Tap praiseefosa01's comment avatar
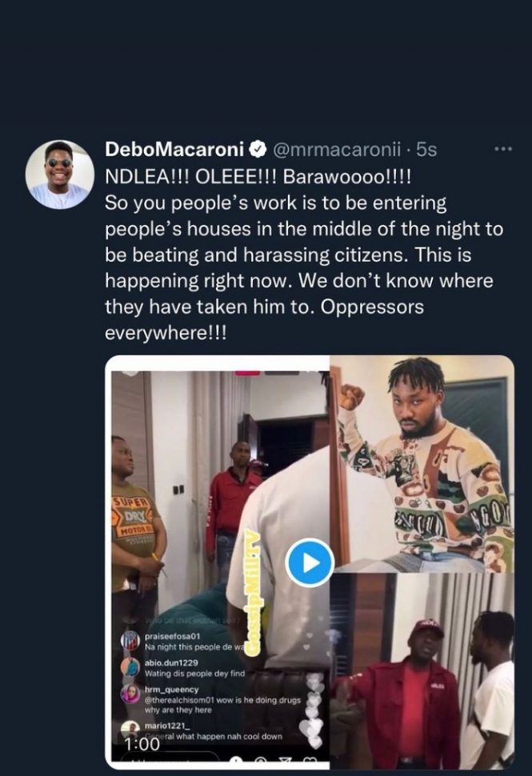Viewport: 532px width, 776px height. click(131, 639)
